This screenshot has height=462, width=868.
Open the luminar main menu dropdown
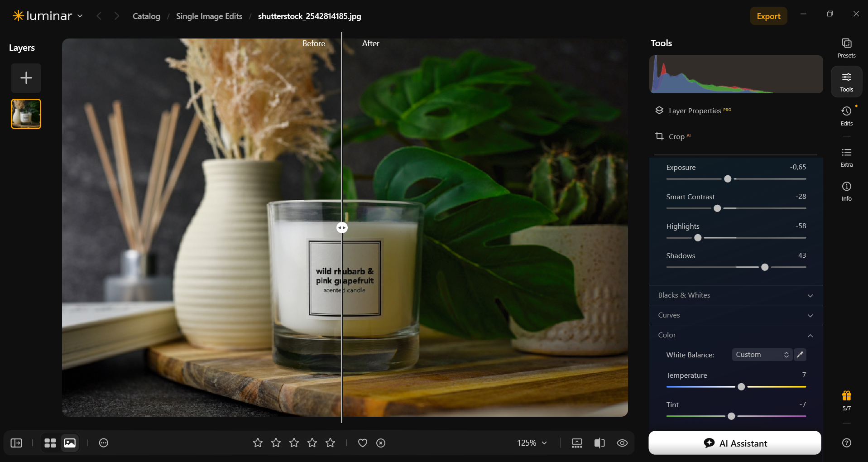point(48,16)
